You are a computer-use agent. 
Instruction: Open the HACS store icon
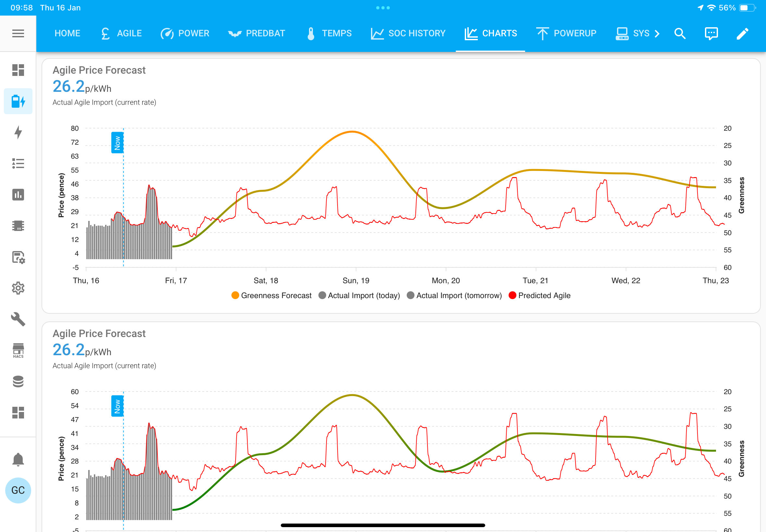[18, 350]
